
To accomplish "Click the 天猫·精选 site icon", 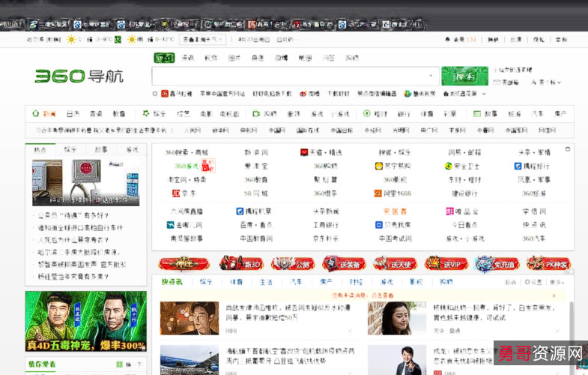I will pos(304,152).
